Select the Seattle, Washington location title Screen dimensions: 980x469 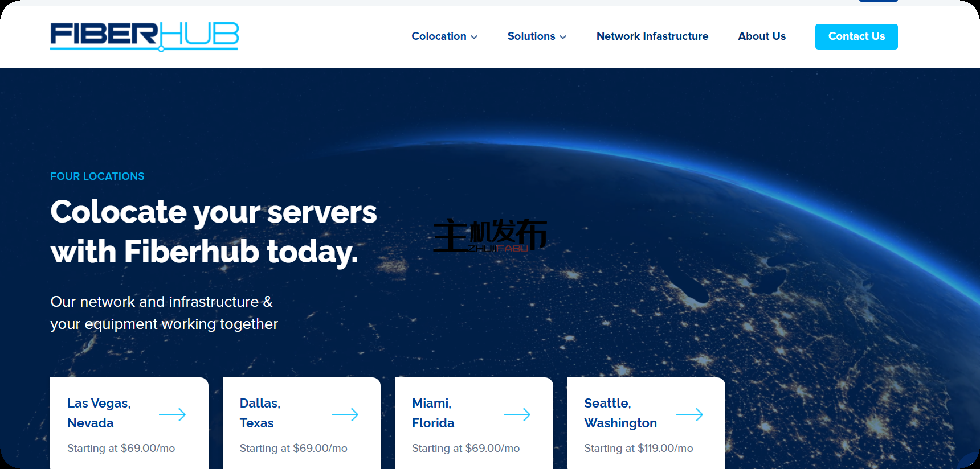[x=620, y=413]
